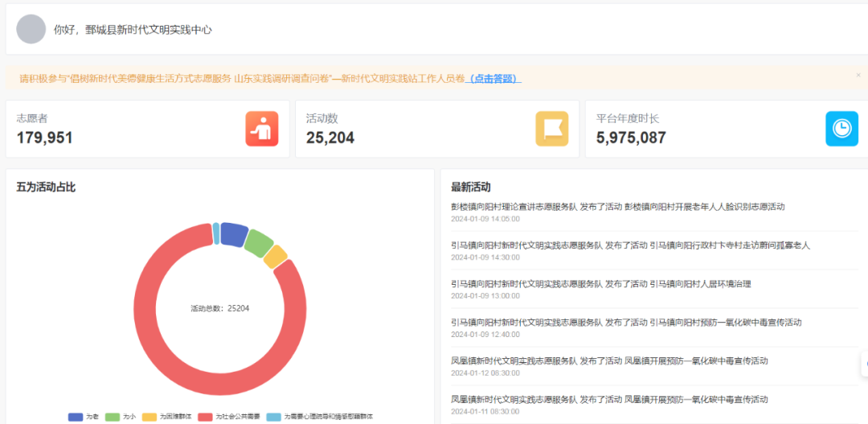Image resolution: width=868 pixels, height=424 pixels.
Task: Click the yellow donut chart segment
Action: (275, 257)
